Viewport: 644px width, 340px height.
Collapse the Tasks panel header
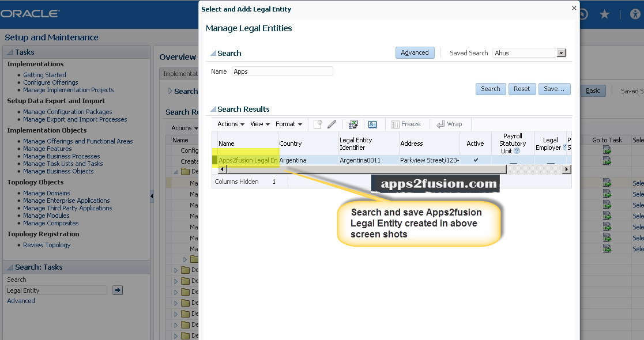(x=10, y=52)
